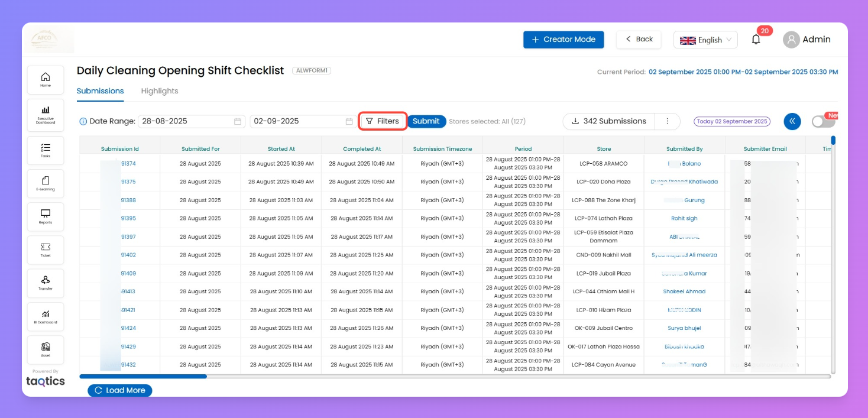This screenshot has height=418, width=868.
Task: Click Completed At cell 11:26 AM
Action: 362,328
